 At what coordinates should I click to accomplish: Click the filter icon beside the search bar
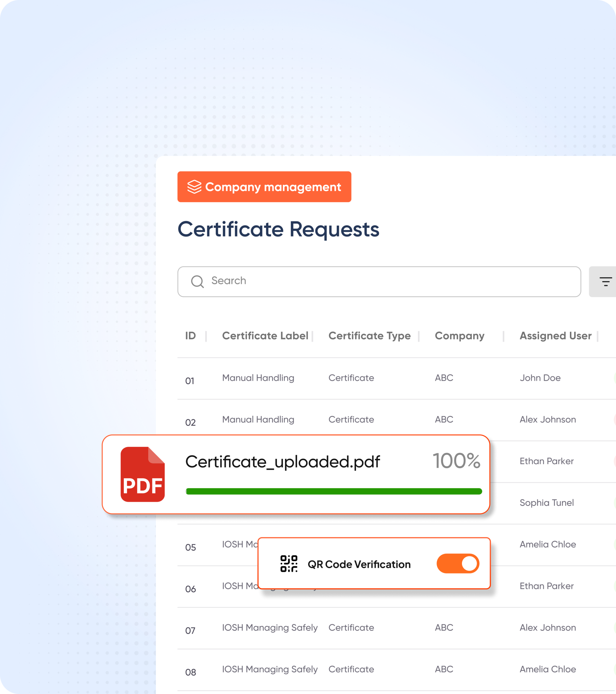click(605, 281)
